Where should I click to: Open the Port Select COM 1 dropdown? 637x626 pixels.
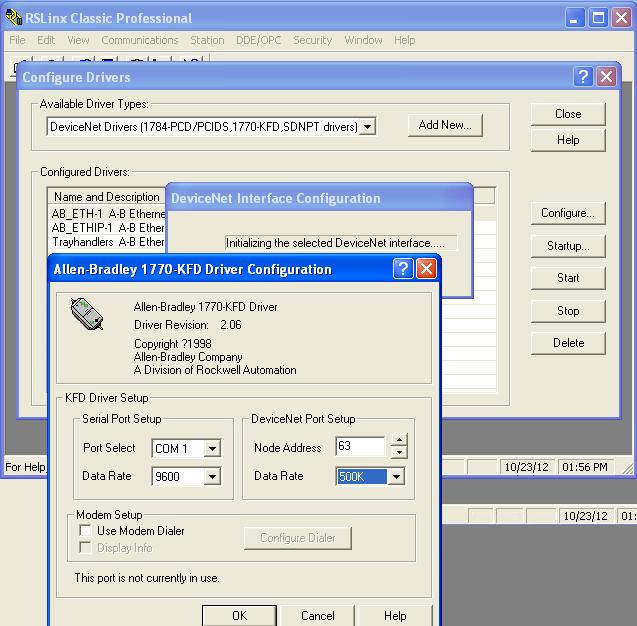[212, 448]
